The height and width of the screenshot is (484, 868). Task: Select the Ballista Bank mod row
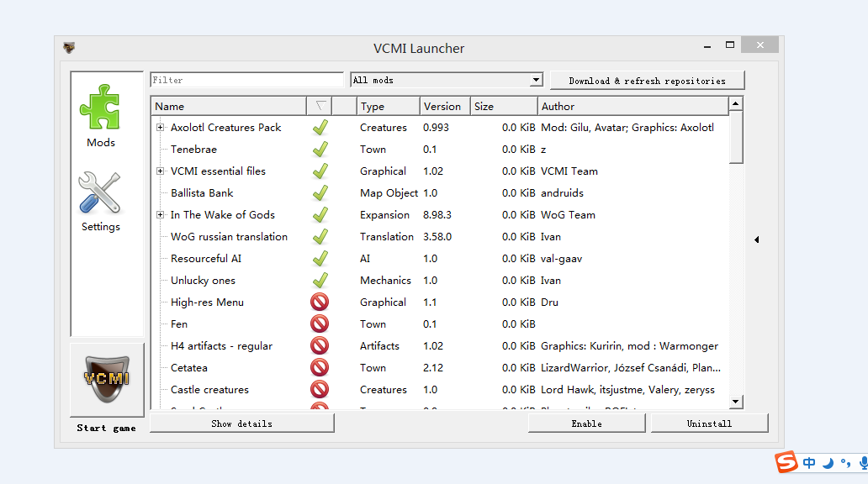(x=440, y=193)
